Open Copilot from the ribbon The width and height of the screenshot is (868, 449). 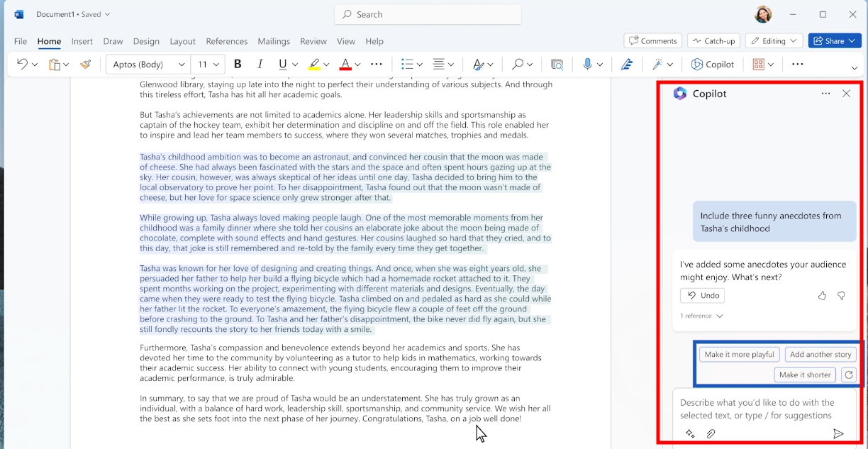[x=713, y=65]
